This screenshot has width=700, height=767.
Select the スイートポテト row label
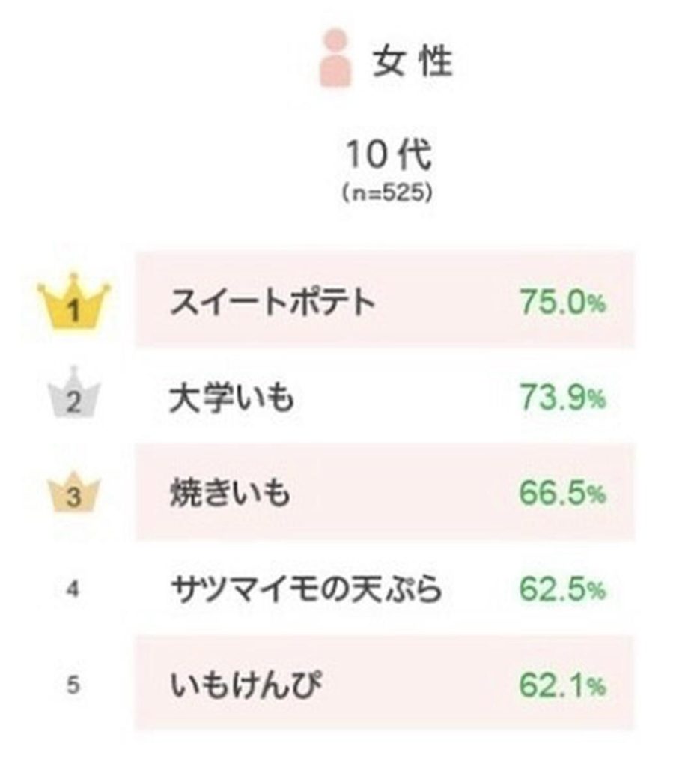click(273, 301)
